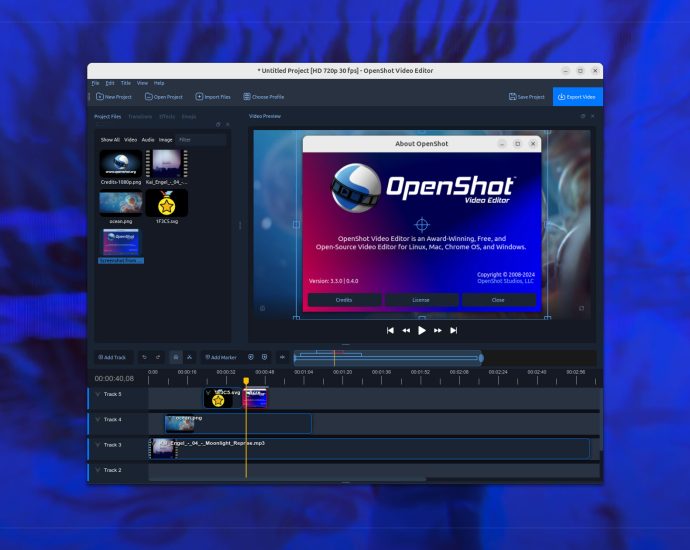The image size is (690, 550).
Task: Click the undo arrow in timeline toolbar
Action: tap(145, 357)
